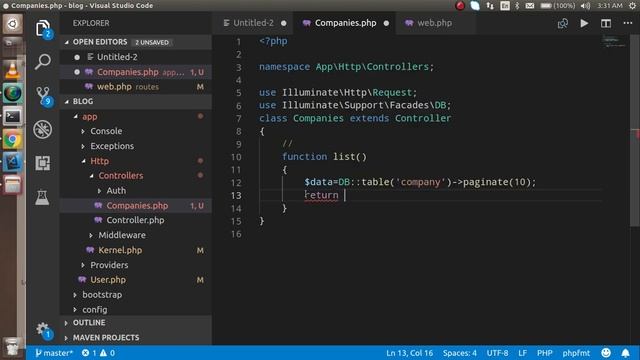
Task: Open the Explorer view in activity bar
Action: point(42,29)
